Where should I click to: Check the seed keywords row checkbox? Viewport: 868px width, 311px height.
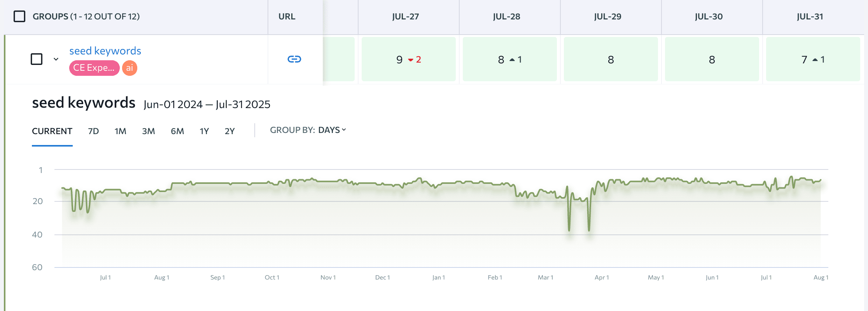pyautogui.click(x=37, y=59)
